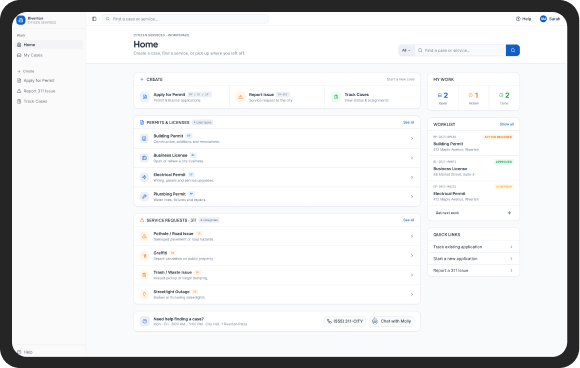Click the Riverton Citizen Services logo
The image size is (580, 368).
click(x=21, y=20)
